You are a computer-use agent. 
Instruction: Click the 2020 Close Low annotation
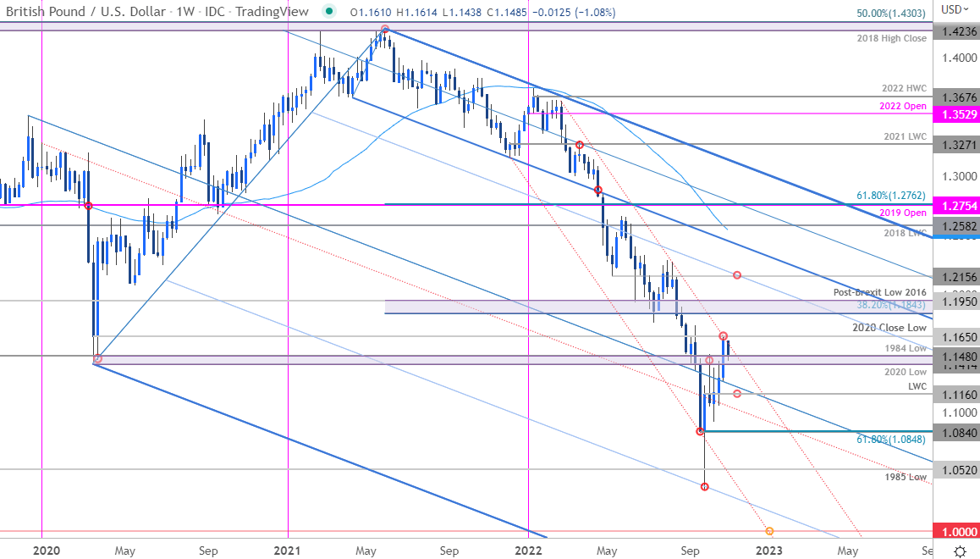coord(889,328)
